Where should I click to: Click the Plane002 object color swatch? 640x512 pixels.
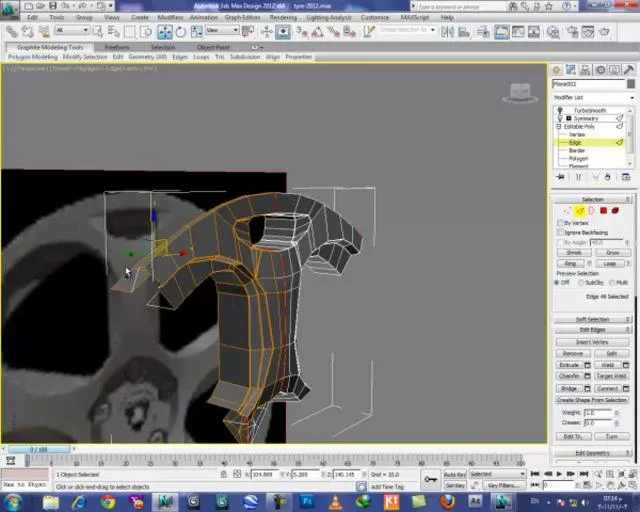(x=631, y=84)
